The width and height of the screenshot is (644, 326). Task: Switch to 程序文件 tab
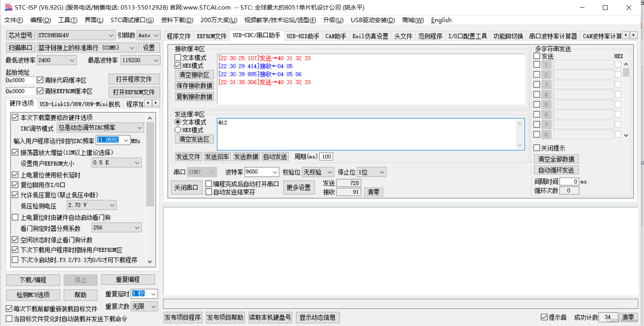[x=179, y=36]
